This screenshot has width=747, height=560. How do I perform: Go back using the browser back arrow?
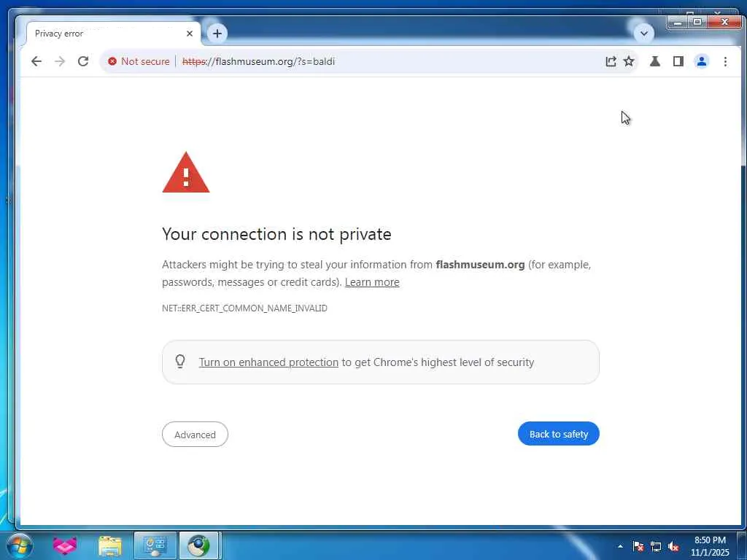coord(36,61)
